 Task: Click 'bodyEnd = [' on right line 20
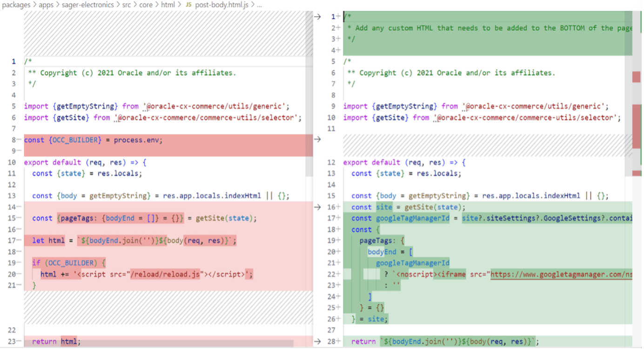(x=390, y=252)
